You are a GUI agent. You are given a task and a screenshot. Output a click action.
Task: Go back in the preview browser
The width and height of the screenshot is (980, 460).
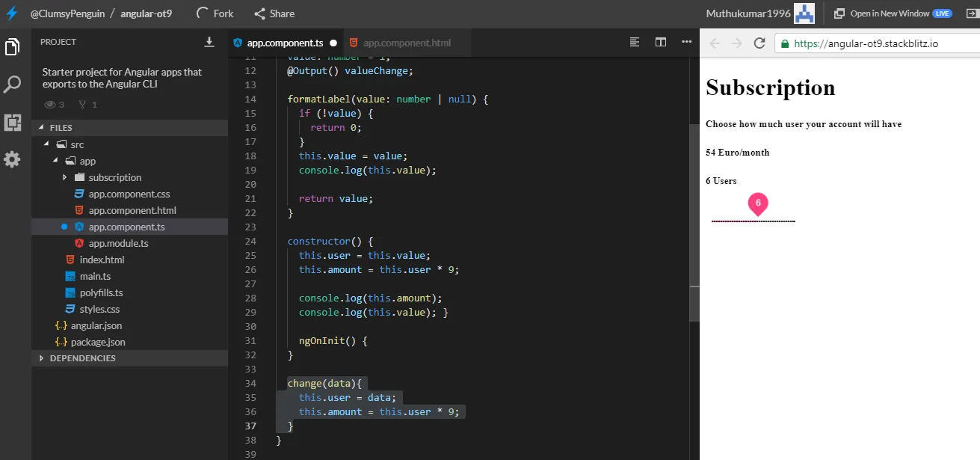tap(715, 43)
